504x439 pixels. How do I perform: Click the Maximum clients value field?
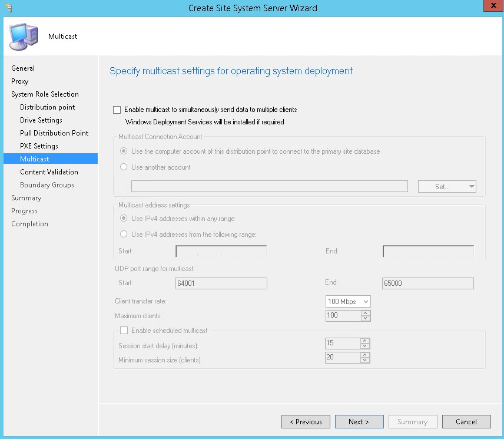[343, 315]
